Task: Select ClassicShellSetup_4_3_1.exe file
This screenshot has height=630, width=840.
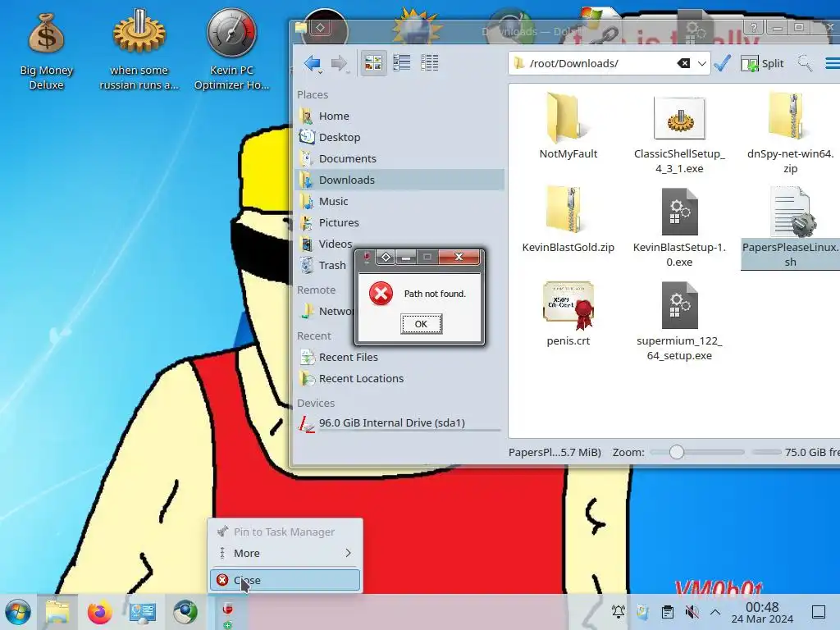Action: click(679, 134)
